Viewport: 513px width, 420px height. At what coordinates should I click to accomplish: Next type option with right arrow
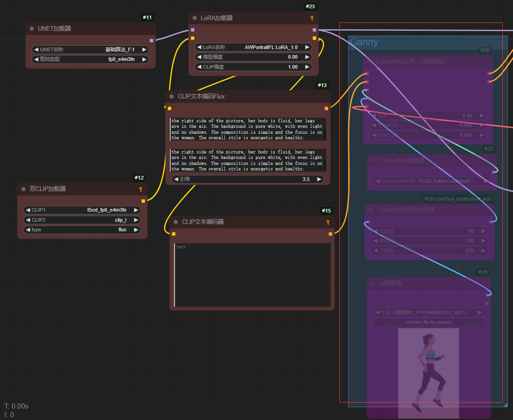(x=136, y=230)
